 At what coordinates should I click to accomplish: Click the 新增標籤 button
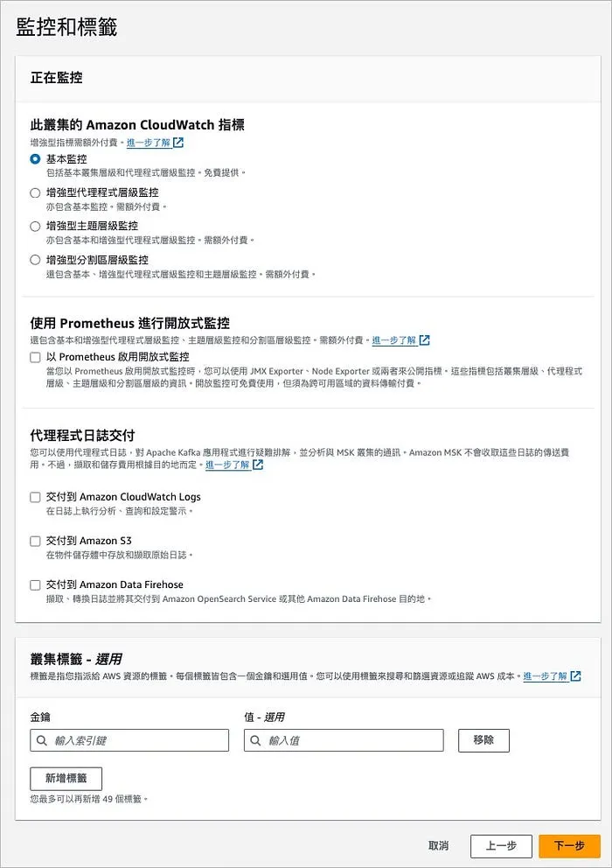point(66,779)
